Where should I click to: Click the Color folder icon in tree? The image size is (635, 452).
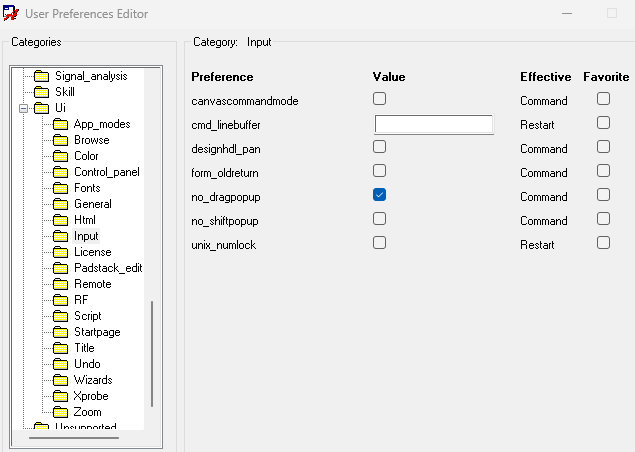[60, 156]
